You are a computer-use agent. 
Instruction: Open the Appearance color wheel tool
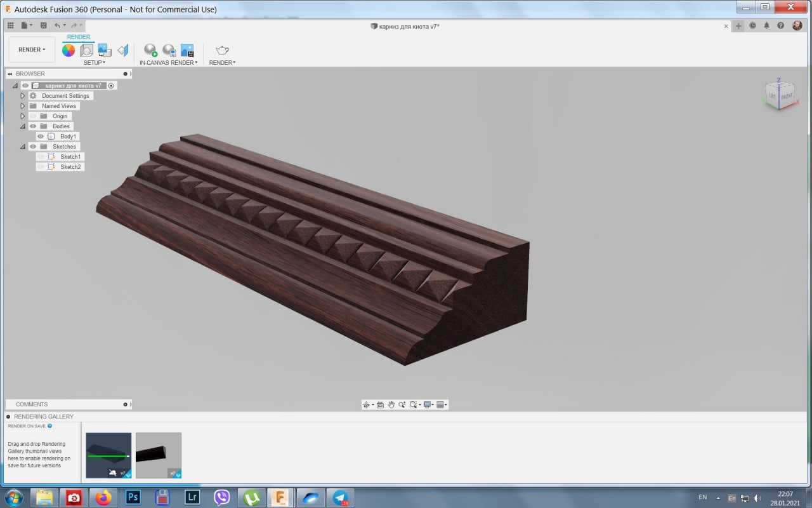point(69,50)
